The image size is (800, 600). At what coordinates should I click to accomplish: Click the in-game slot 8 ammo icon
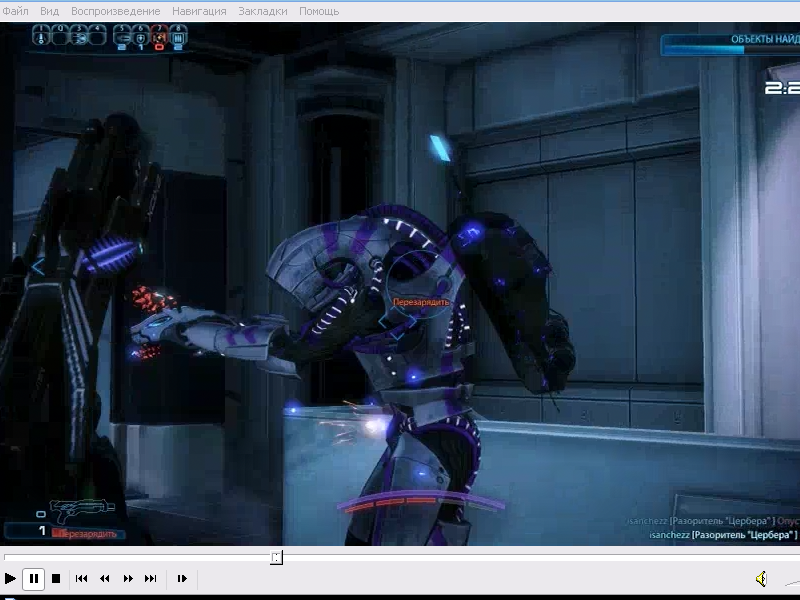click(178, 37)
